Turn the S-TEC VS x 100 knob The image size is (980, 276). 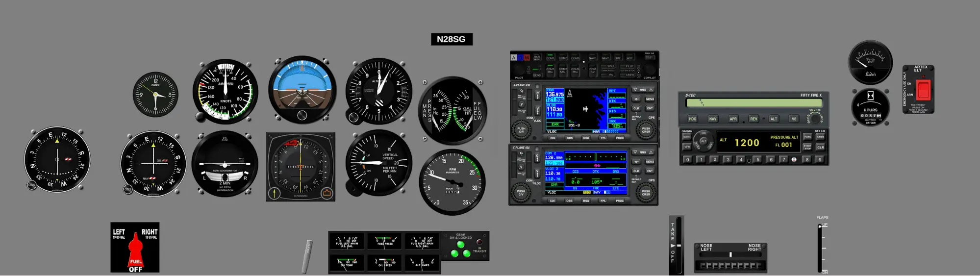coord(815,119)
